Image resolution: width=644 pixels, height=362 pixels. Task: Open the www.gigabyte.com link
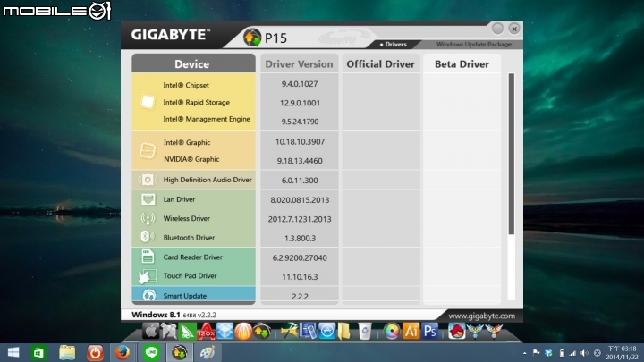(481, 316)
